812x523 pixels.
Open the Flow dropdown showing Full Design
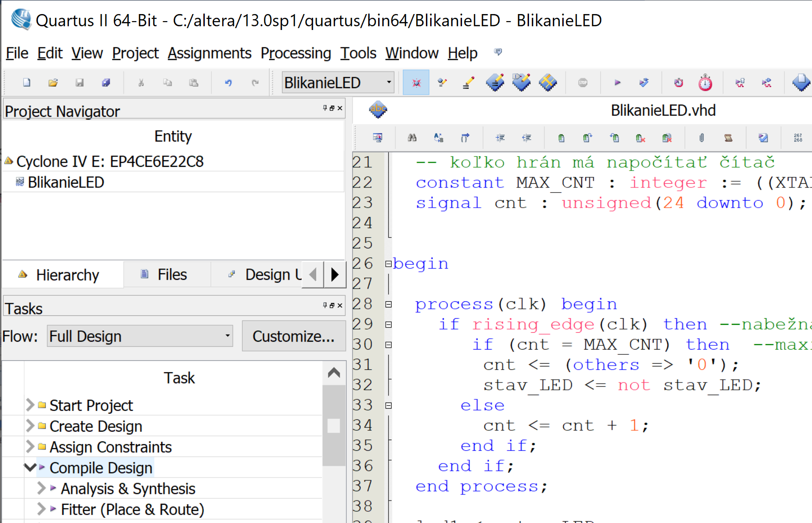coord(140,336)
